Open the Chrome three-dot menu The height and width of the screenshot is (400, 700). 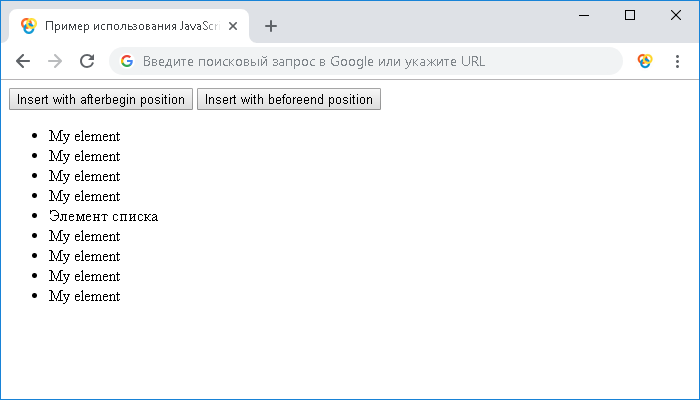677,61
